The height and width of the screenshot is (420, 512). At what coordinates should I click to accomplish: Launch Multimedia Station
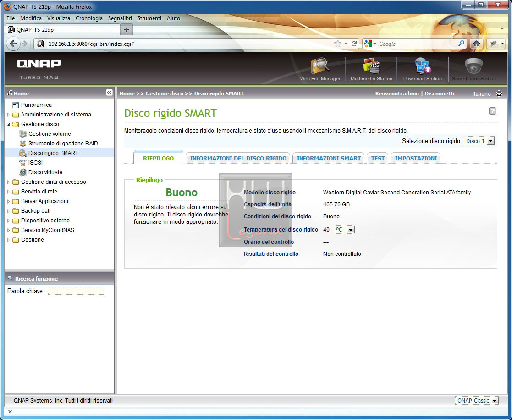tap(371, 69)
